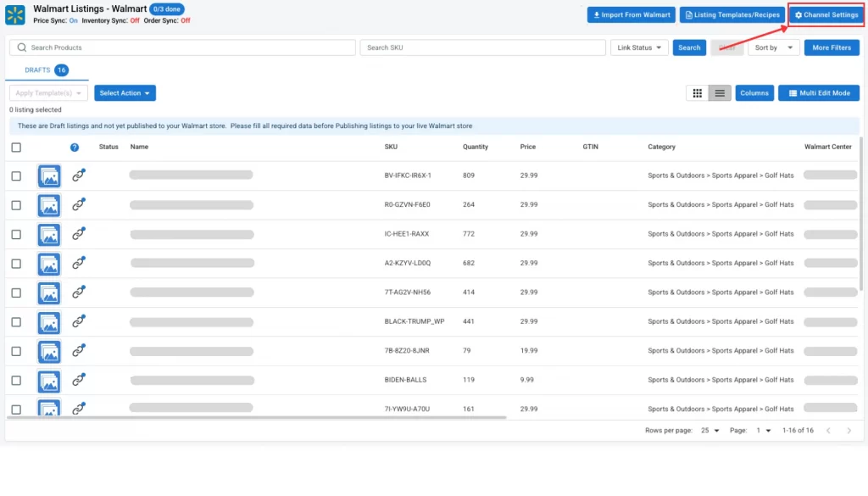Check the row for SKU 7B-8Z20-8JNR
The width and height of the screenshot is (868, 496).
(x=16, y=352)
